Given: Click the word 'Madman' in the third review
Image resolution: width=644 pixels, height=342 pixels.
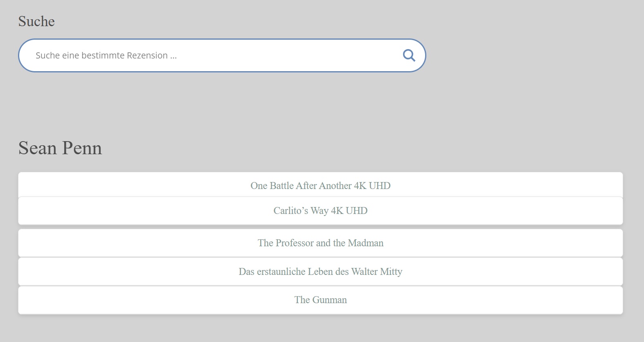Looking at the screenshot, I should pyautogui.click(x=365, y=243).
